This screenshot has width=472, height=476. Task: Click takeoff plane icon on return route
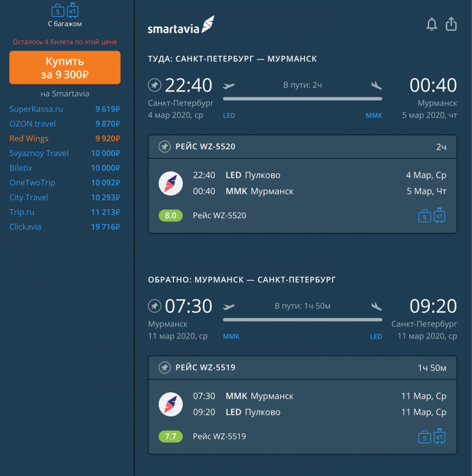tap(228, 307)
